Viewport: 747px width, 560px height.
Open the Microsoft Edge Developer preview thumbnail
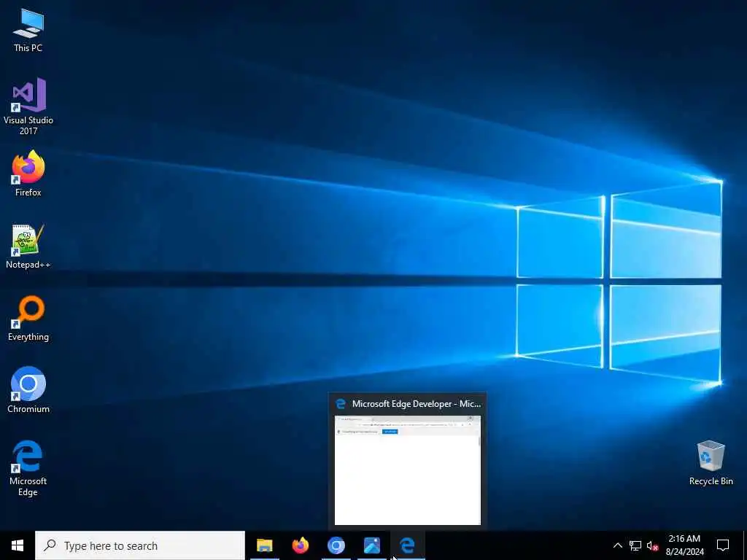[x=408, y=470]
